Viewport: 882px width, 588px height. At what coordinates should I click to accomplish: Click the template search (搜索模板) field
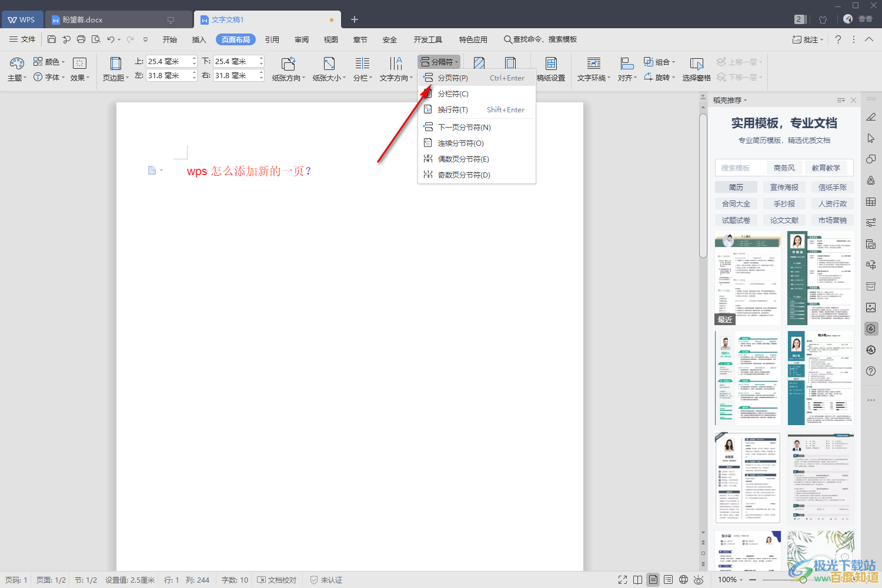pyautogui.click(x=740, y=168)
